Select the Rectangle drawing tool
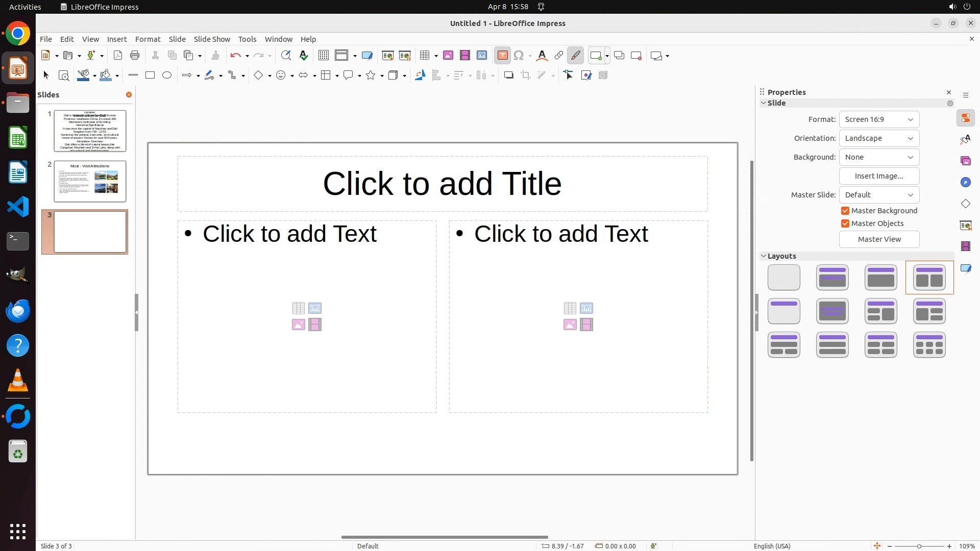This screenshot has height=551, width=980. [150, 76]
